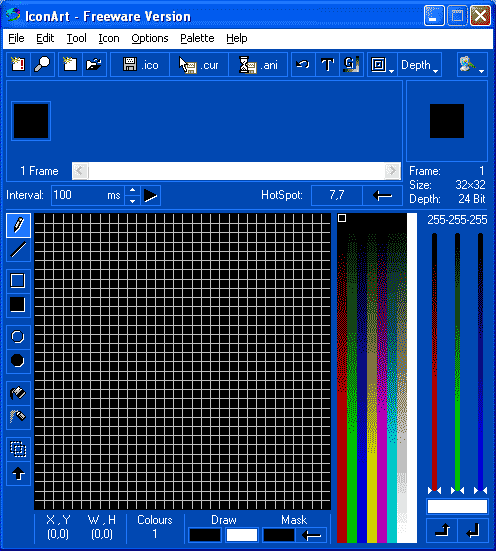Click the up-turn arrow button under sliders

pos(442,531)
